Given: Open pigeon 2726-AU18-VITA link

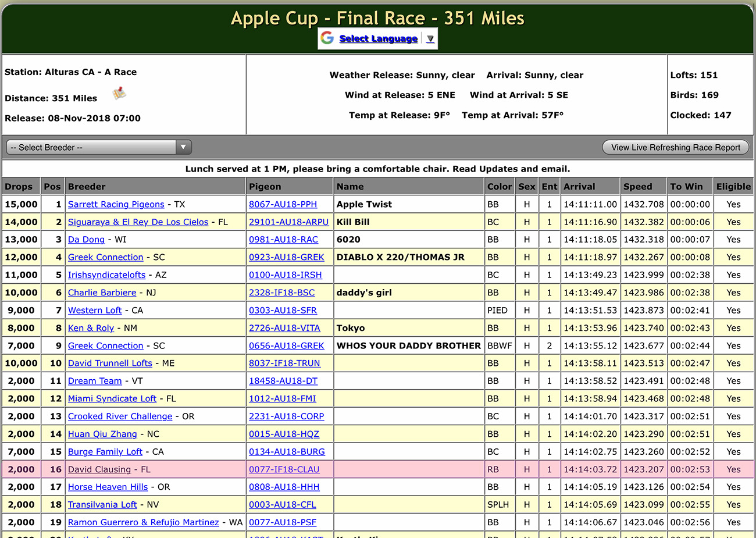Looking at the screenshot, I should 284,328.
